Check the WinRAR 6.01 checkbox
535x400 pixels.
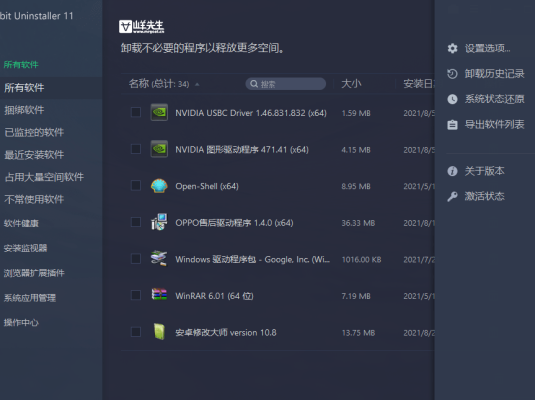[x=136, y=295]
